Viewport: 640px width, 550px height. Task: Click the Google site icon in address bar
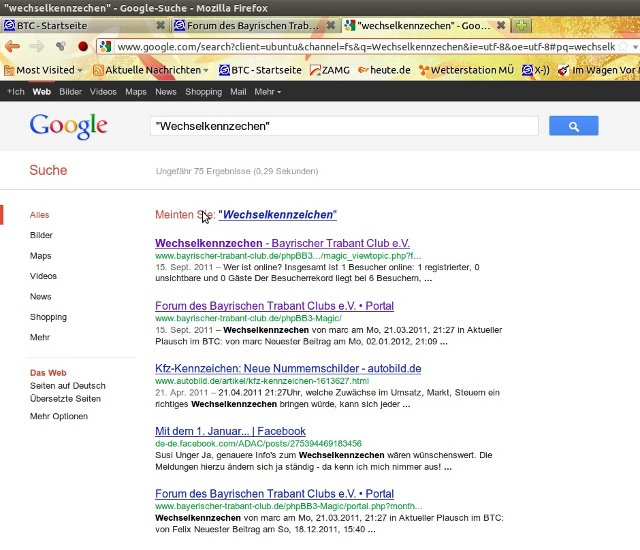(x=105, y=47)
